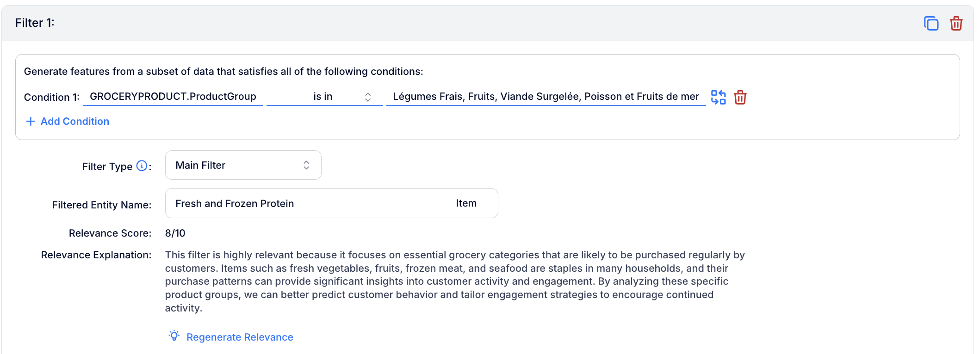
Task: Edit the Légumes Frais, Fruits values field
Action: (546, 97)
